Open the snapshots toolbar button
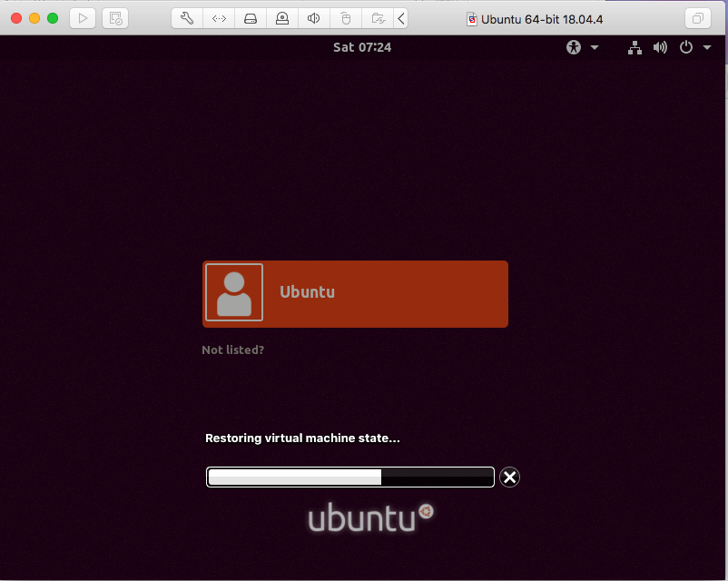 (x=115, y=18)
